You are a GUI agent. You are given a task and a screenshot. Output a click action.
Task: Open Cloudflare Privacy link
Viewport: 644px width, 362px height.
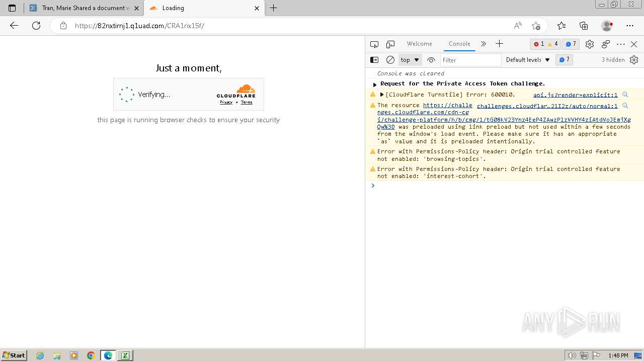point(226,102)
